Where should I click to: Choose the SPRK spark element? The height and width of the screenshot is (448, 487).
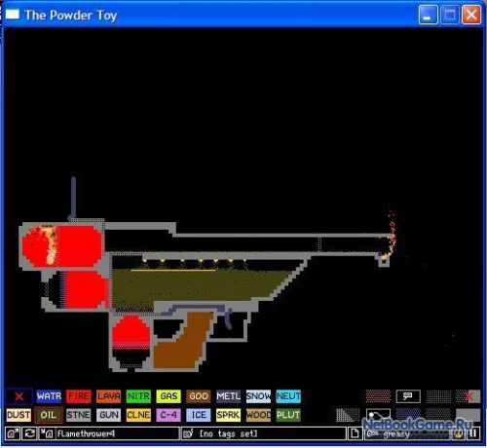pos(228,415)
